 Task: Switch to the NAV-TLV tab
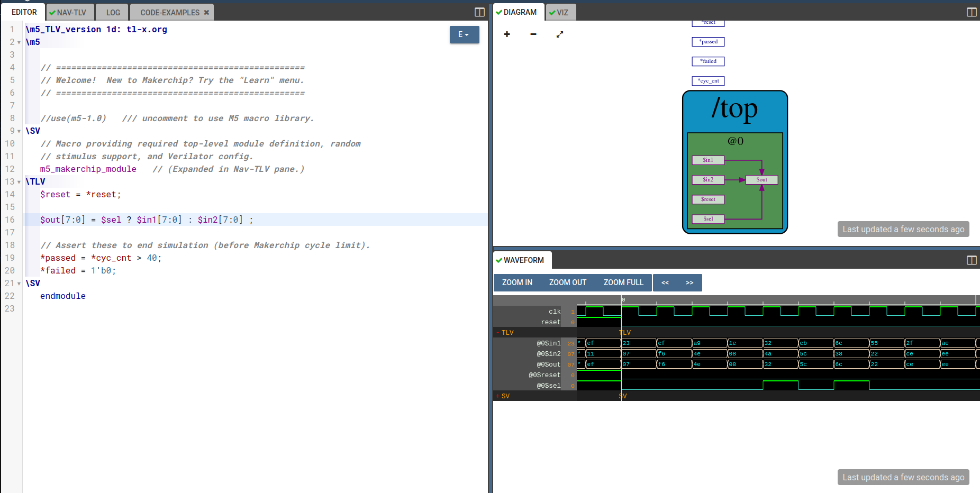point(70,12)
